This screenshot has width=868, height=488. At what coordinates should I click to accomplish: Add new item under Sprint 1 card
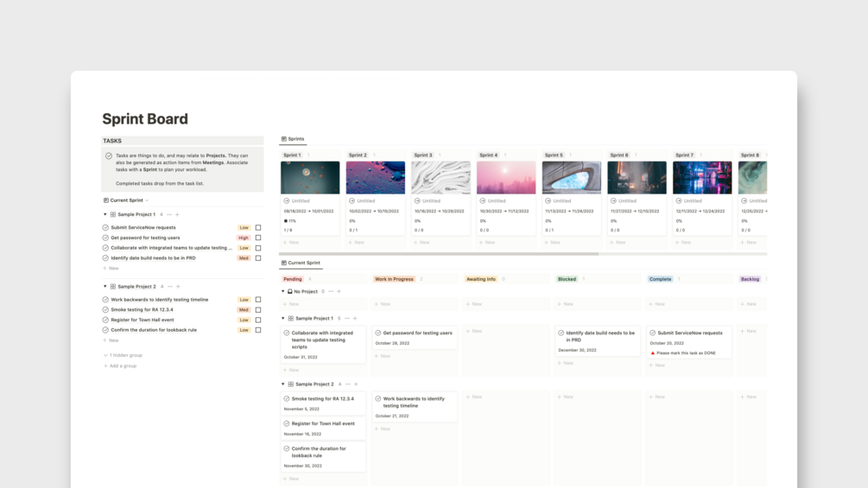coord(291,243)
